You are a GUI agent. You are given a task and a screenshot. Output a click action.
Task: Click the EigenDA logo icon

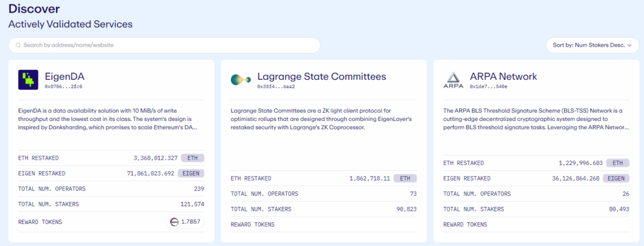coord(28,80)
